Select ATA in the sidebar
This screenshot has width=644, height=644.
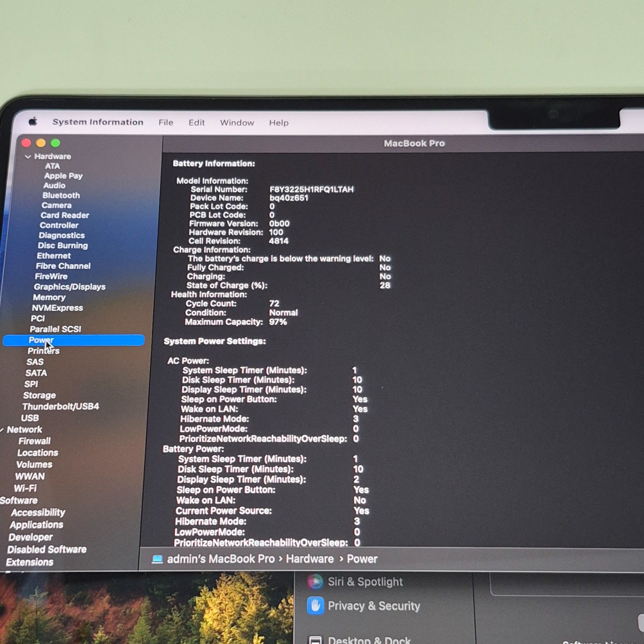point(52,166)
